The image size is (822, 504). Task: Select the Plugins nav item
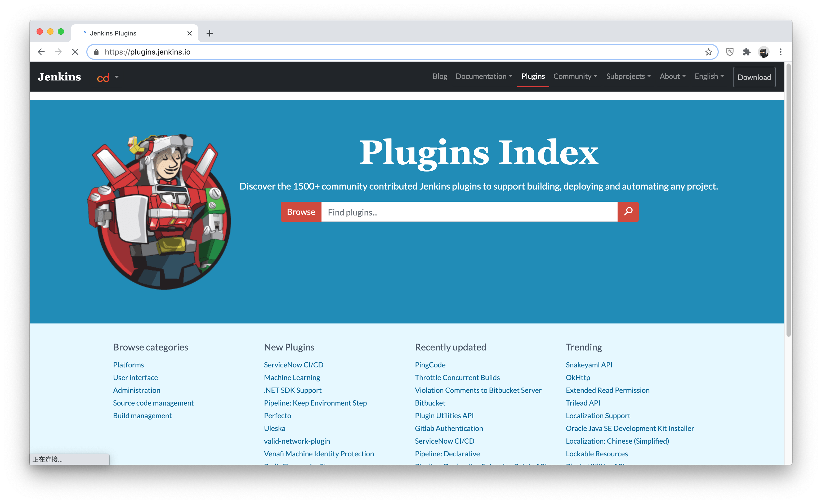533,76
